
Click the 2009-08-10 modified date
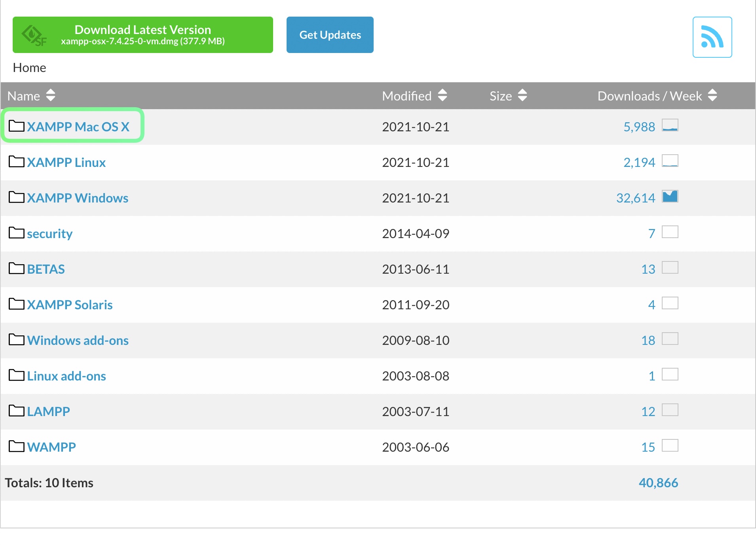pos(416,340)
